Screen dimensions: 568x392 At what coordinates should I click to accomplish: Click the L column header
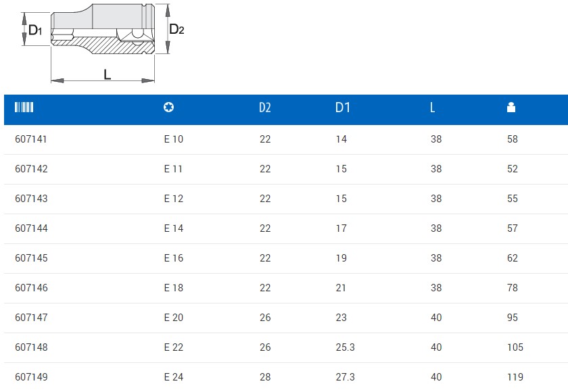(433, 107)
